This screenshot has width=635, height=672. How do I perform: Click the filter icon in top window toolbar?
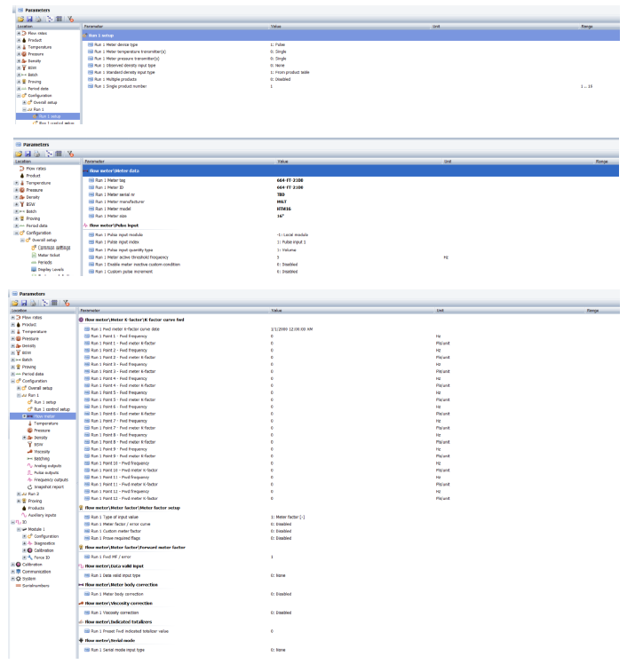tap(70, 19)
